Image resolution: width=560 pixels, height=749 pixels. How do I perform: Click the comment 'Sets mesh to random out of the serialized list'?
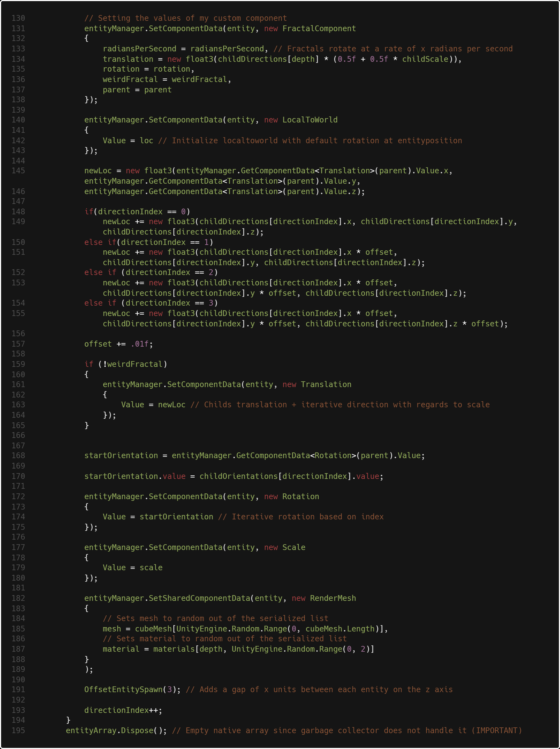click(x=222, y=618)
